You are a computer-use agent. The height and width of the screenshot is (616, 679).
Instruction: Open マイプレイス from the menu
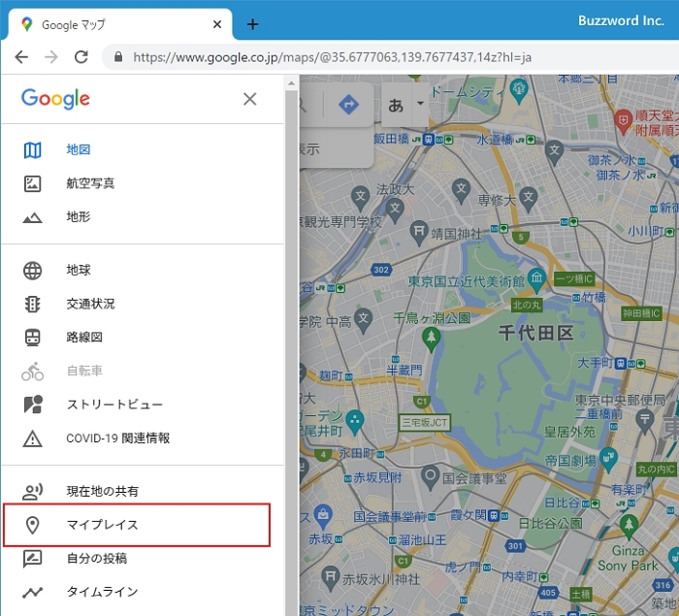(x=102, y=525)
